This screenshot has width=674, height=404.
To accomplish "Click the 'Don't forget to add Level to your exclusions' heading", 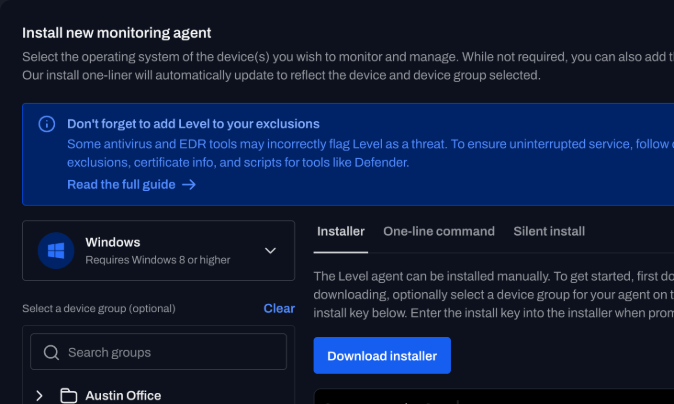I will tap(193, 124).
